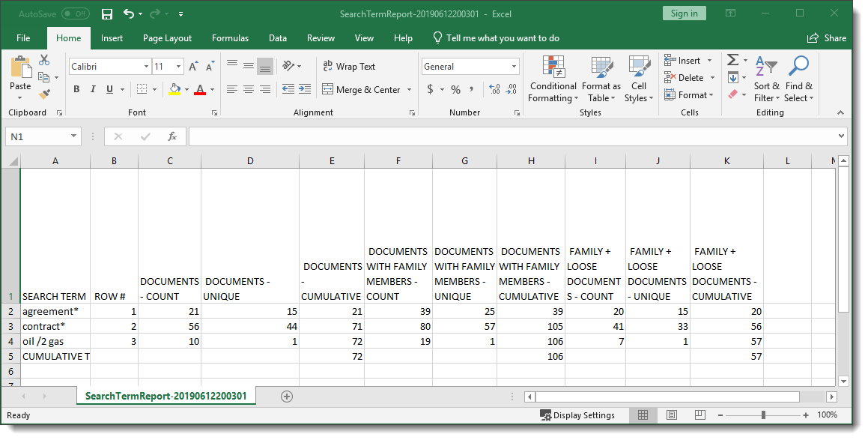Increase font size with large A

pyautogui.click(x=193, y=67)
